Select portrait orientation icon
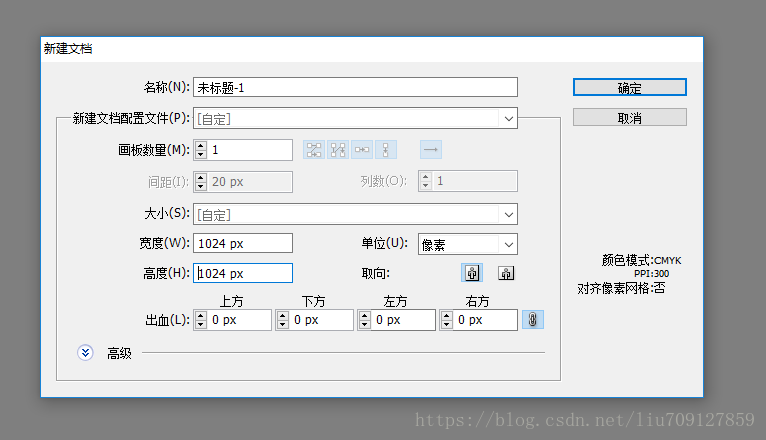This screenshot has width=766, height=440. click(x=472, y=273)
